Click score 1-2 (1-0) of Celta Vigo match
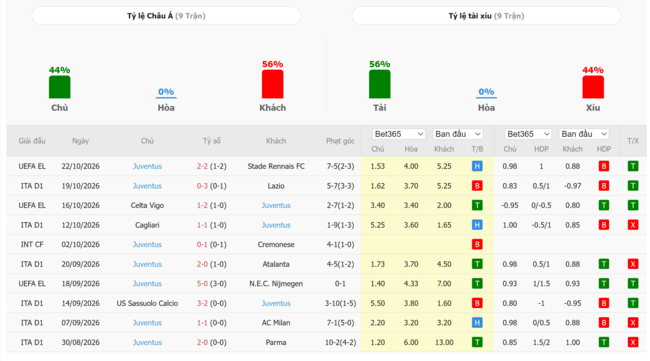The width and height of the screenshot is (650, 361). click(x=211, y=205)
